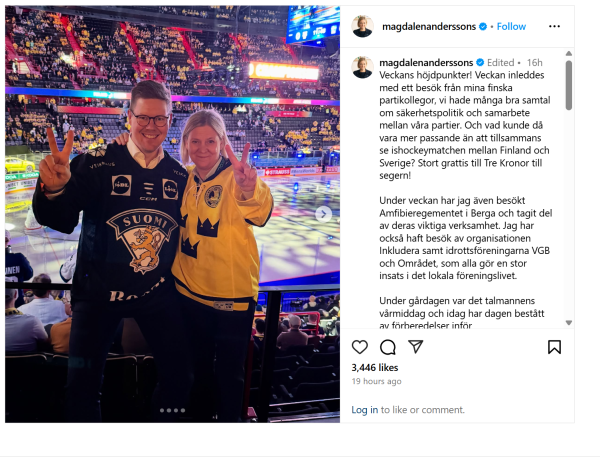This screenshot has height=457, width=600.
Task: Open the three-dot more options menu
Action: point(554,26)
